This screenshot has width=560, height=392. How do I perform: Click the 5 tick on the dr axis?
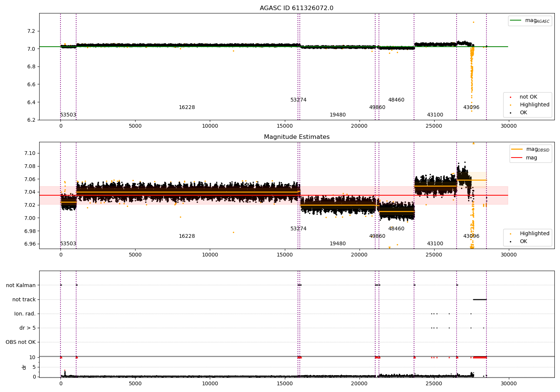[34, 367]
